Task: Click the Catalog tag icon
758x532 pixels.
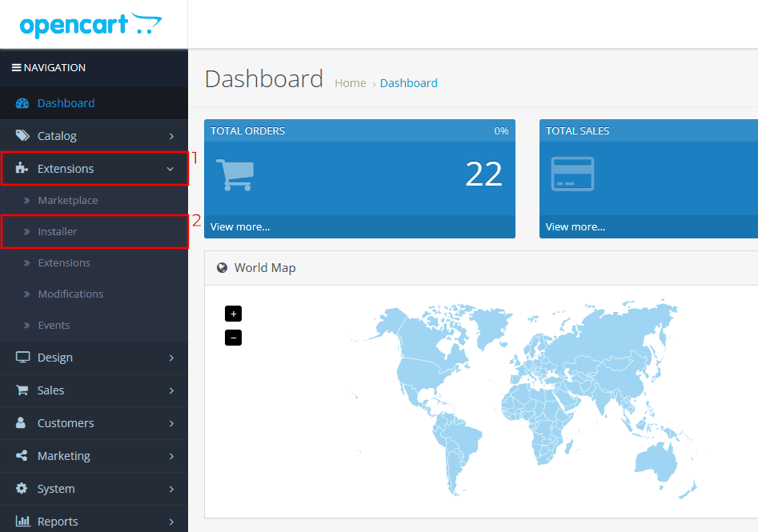Action: tap(22, 135)
